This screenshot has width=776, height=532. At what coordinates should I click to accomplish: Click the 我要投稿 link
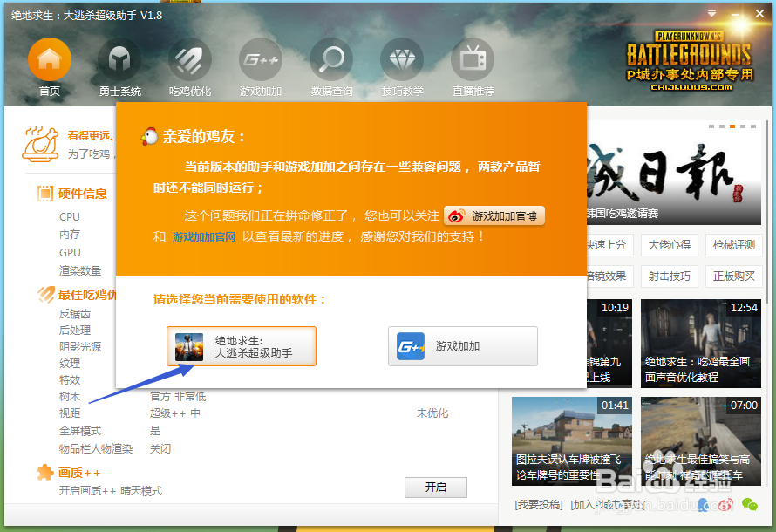(539, 505)
